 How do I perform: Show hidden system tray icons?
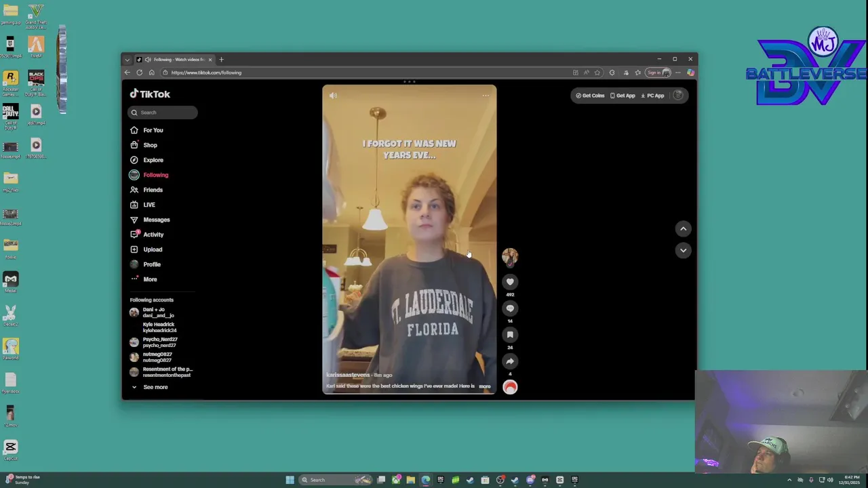click(x=789, y=480)
